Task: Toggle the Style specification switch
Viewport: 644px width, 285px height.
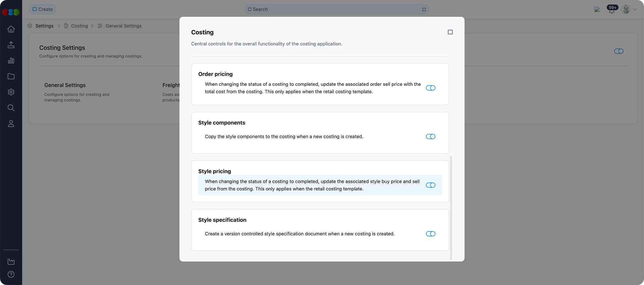Action: (x=430, y=234)
